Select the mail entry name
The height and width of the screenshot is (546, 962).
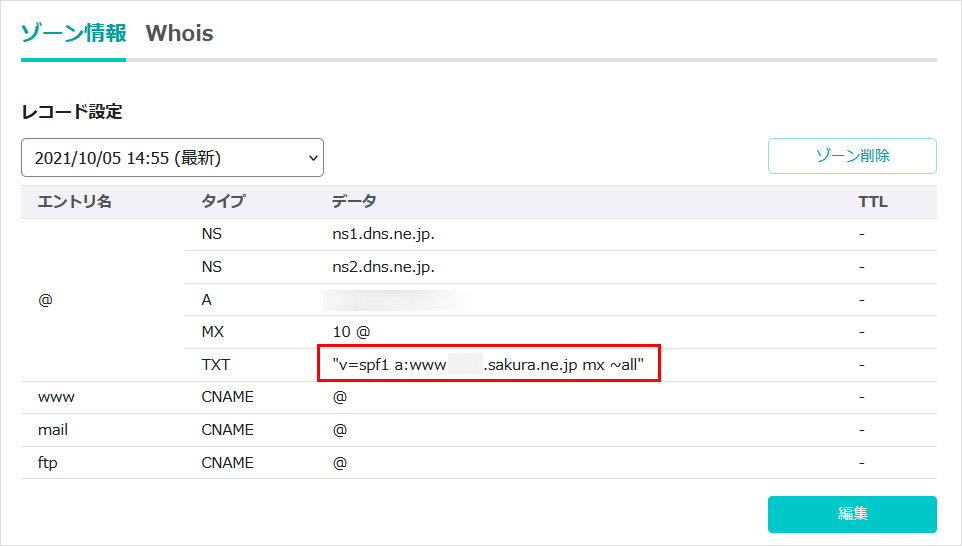click(x=53, y=430)
